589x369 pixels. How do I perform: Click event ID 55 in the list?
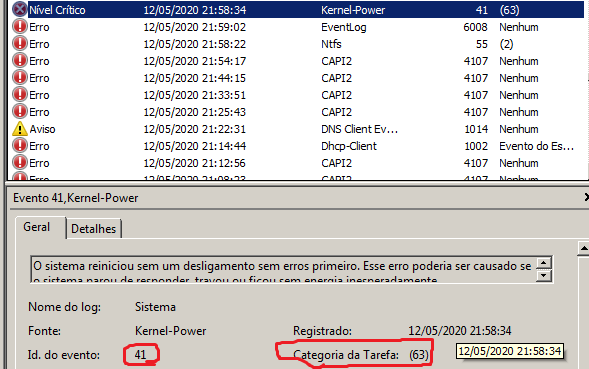(482, 44)
